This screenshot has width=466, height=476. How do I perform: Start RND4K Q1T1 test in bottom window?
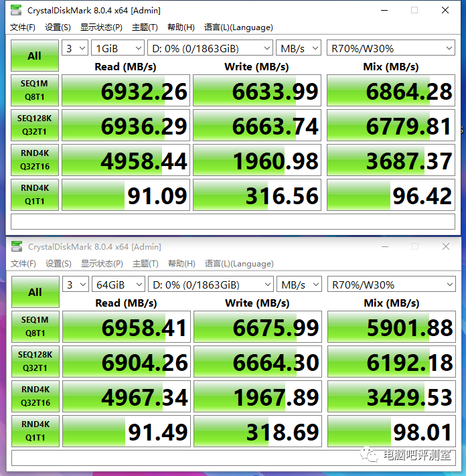[x=35, y=431]
